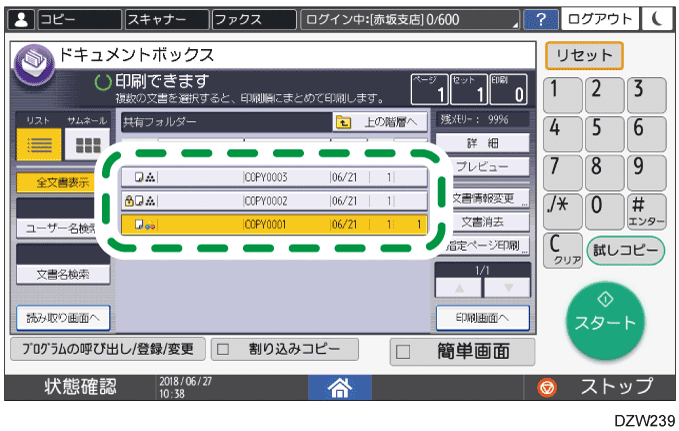The image size is (679, 431).
Task: Tap the ログアウト button
Action: tap(600, 19)
